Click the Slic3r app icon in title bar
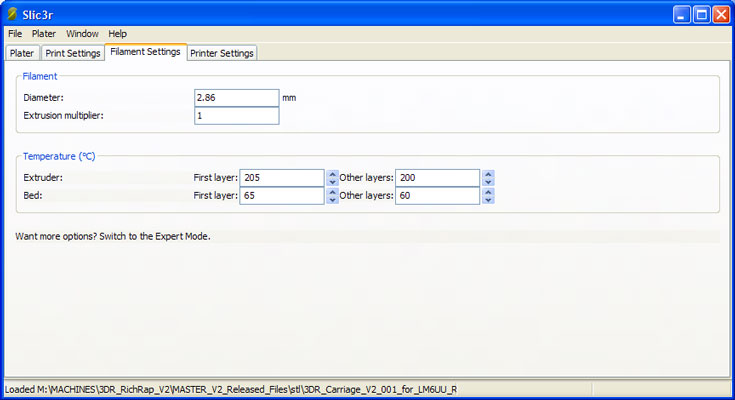 (12, 14)
